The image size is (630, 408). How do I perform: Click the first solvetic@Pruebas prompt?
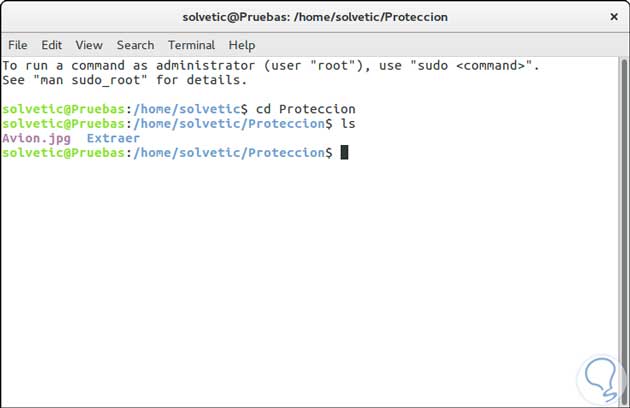tap(64, 108)
